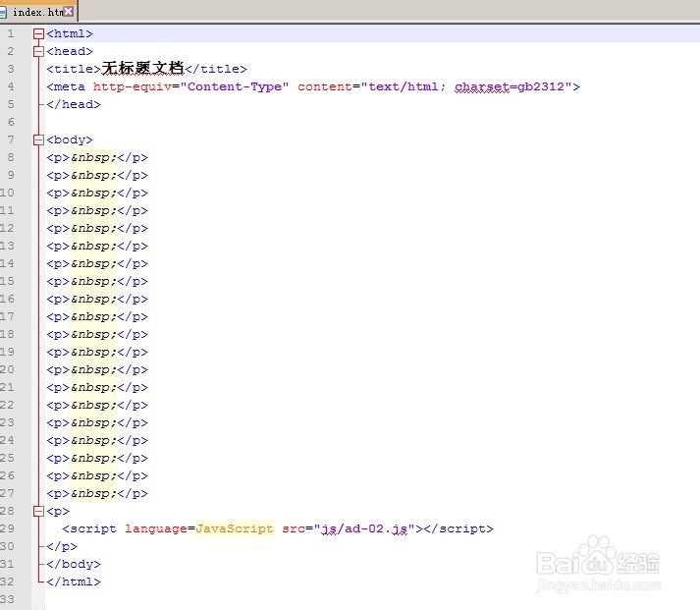Viewport: 700px width, 610px height.
Task: Click line number 6 in the gutter
Action: pos(10,122)
